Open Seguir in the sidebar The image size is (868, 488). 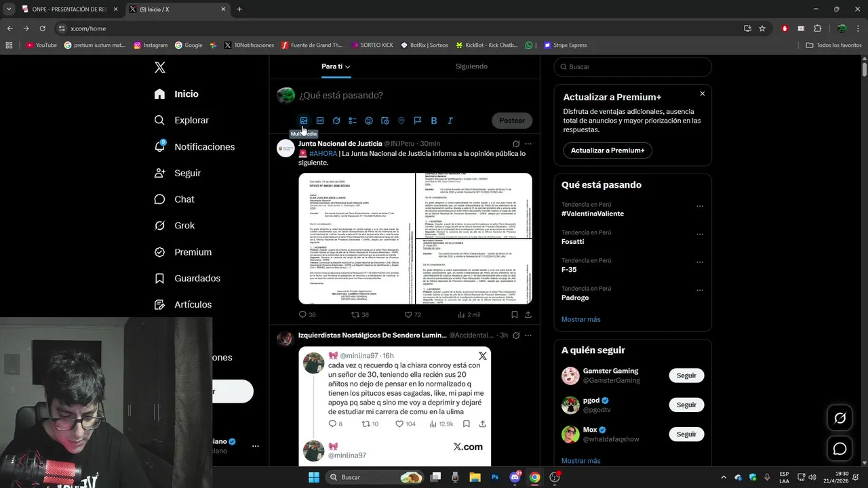point(177,173)
